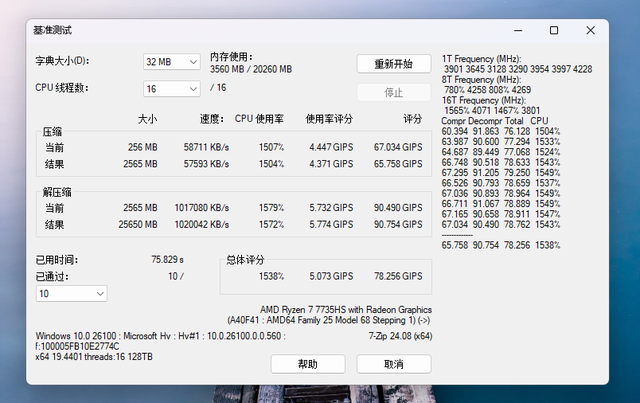Click final log summary row 65.758 90.754 78.256

[501, 245]
